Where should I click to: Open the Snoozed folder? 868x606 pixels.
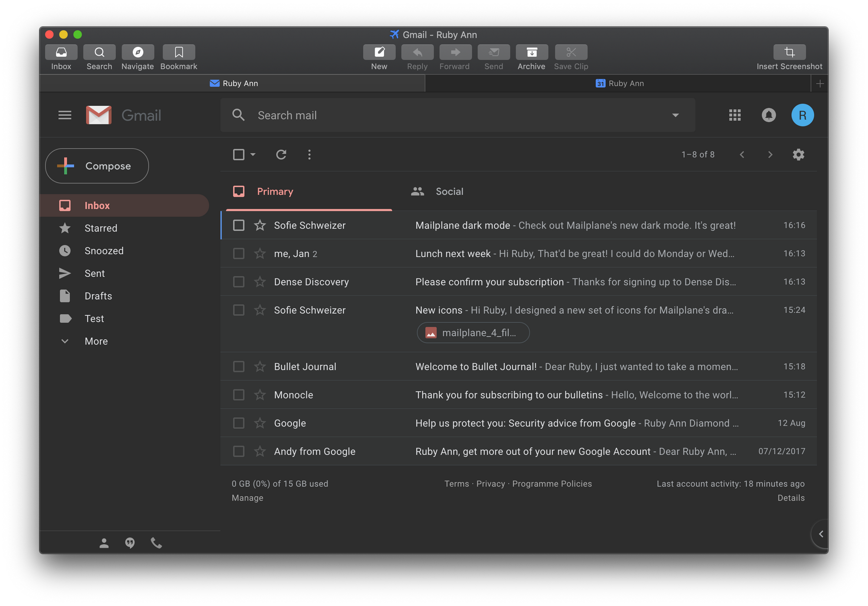pyautogui.click(x=104, y=251)
